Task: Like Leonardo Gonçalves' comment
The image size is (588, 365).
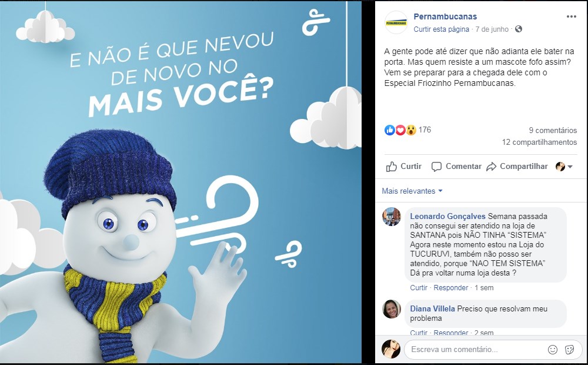Action: click(x=419, y=288)
